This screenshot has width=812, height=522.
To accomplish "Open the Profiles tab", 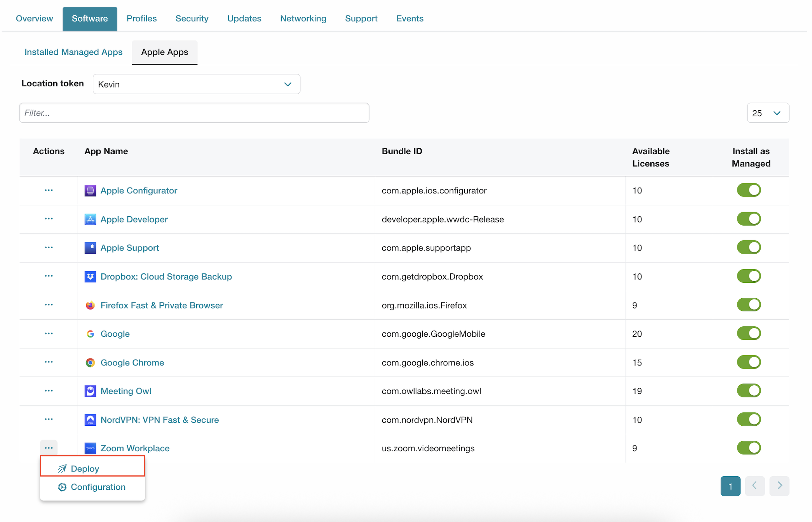I will pos(141,19).
